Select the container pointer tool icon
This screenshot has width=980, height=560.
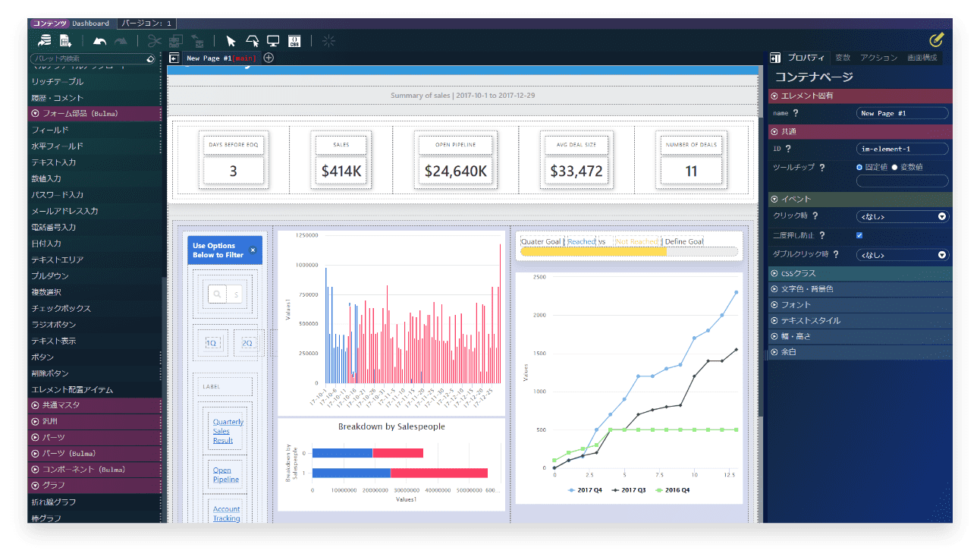pos(253,41)
